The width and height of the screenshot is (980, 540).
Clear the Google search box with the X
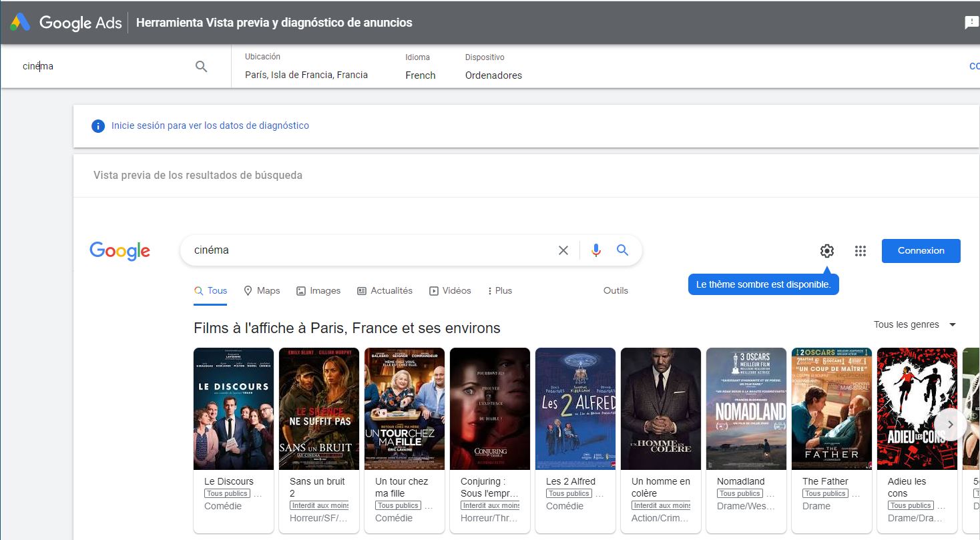pos(563,250)
